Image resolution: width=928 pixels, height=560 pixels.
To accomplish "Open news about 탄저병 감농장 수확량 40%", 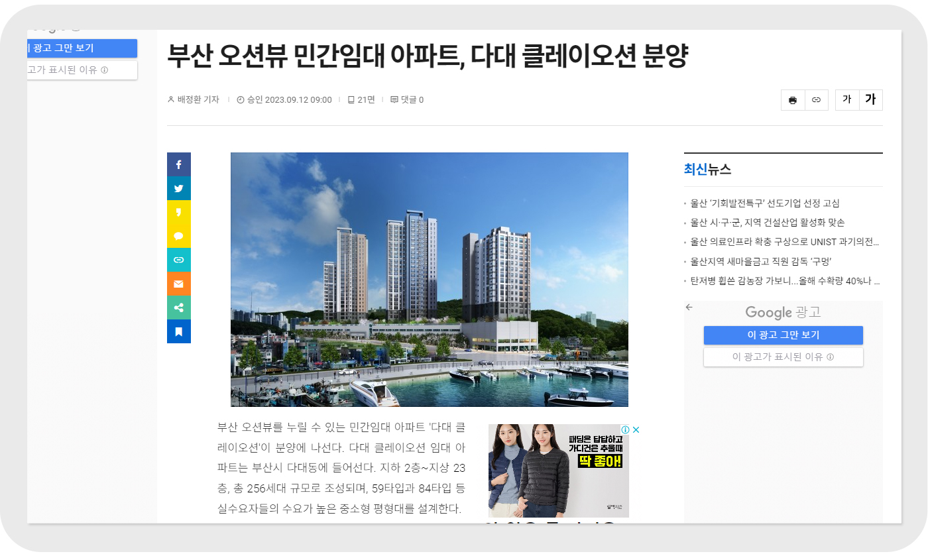I will coord(785,280).
